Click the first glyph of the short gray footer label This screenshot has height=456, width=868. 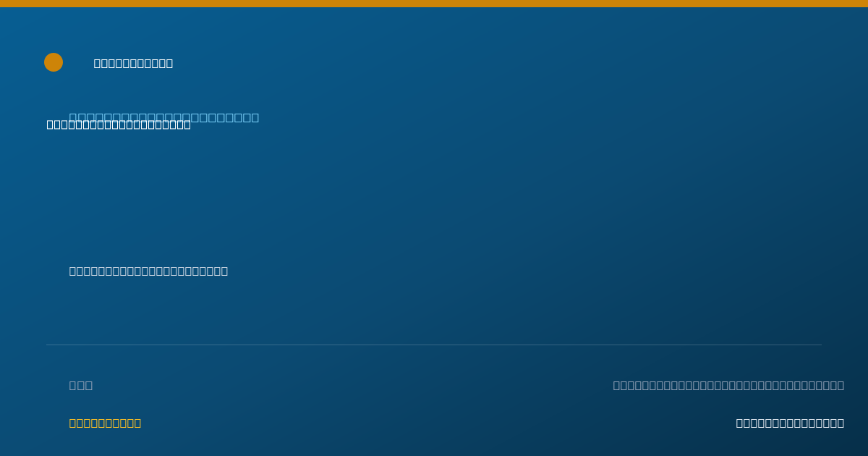pos(73,385)
